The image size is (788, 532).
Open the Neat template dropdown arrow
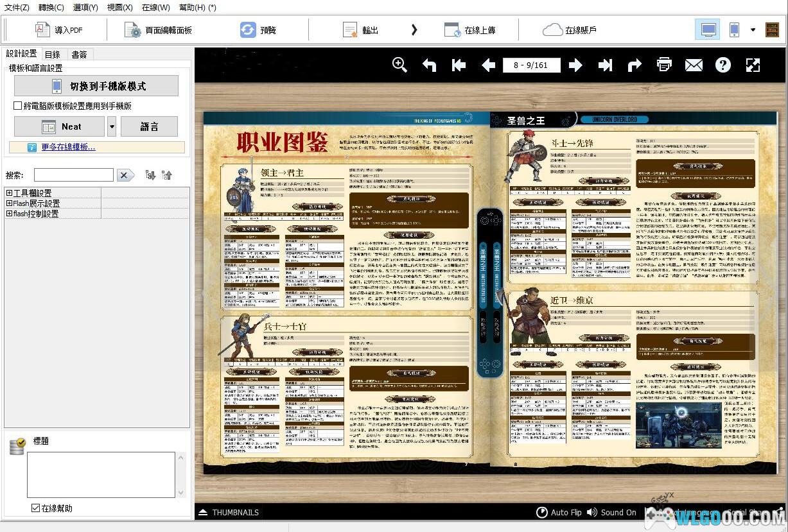112,126
